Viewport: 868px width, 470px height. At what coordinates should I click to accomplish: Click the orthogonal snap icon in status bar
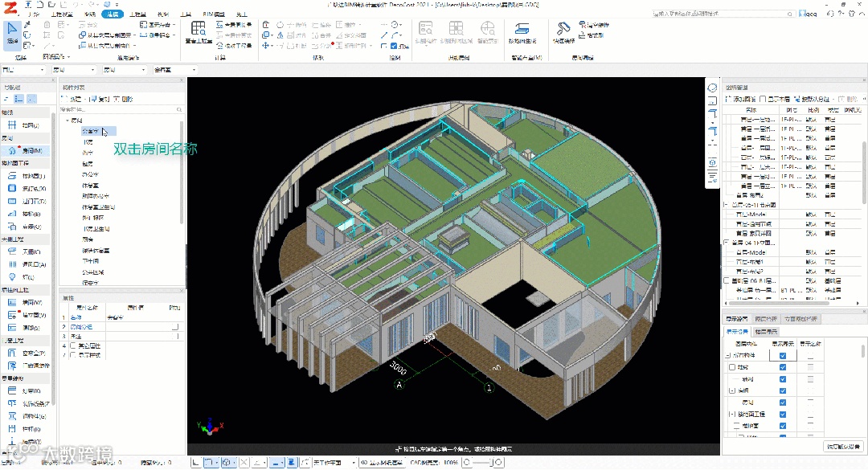click(x=195, y=463)
